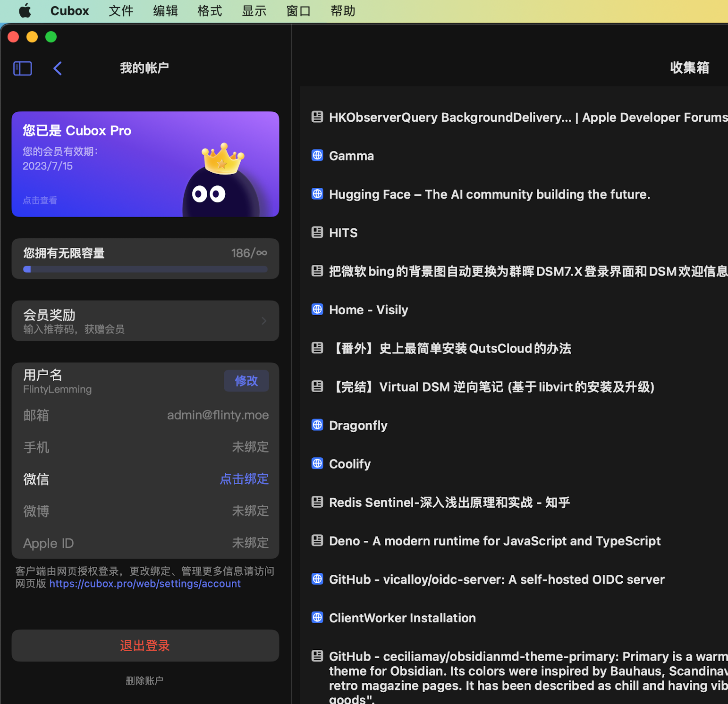This screenshot has height=704, width=728.
Task: Open the 显示 menu
Action: click(x=254, y=11)
